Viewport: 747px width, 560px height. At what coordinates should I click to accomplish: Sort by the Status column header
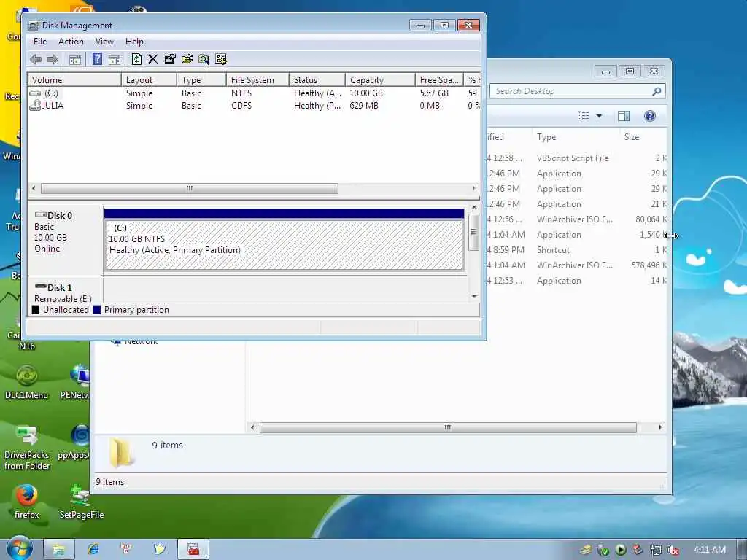(317, 80)
